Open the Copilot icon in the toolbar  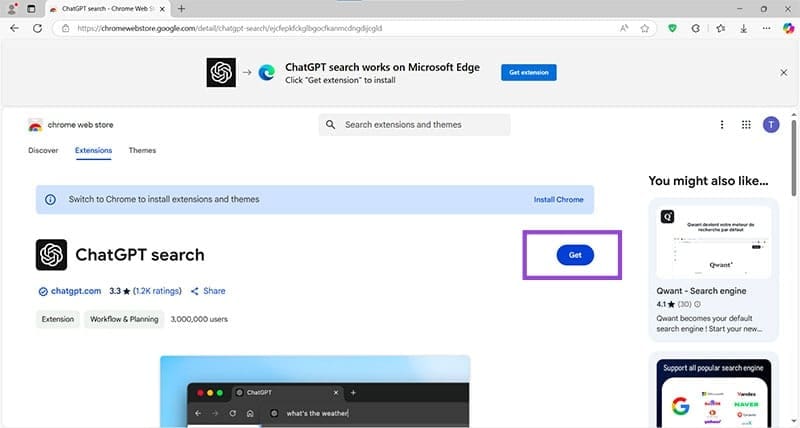point(788,29)
